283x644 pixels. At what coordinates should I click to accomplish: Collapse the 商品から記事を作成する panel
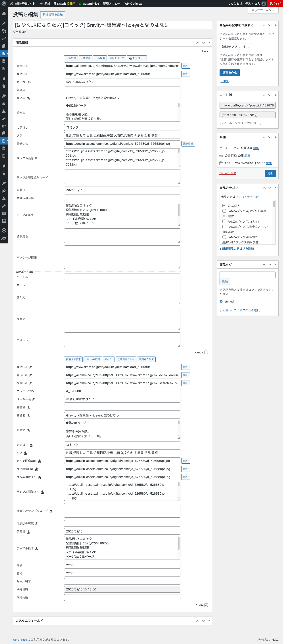[x=275, y=25]
